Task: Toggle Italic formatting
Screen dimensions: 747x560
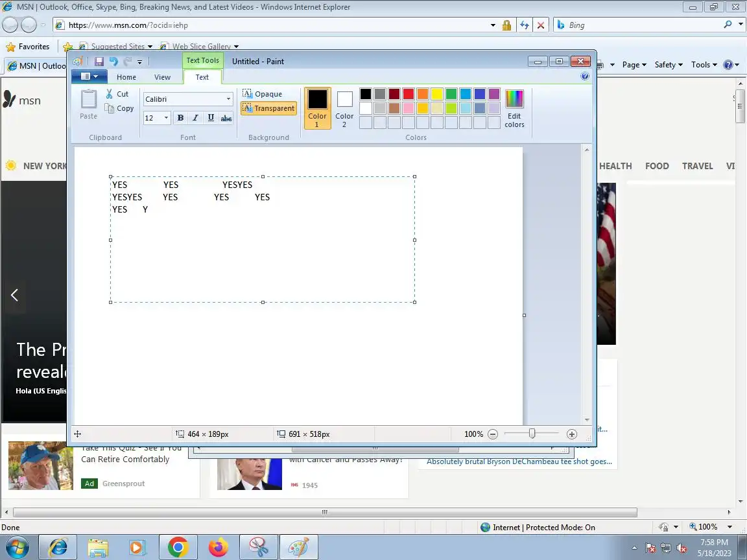Action: [195, 117]
